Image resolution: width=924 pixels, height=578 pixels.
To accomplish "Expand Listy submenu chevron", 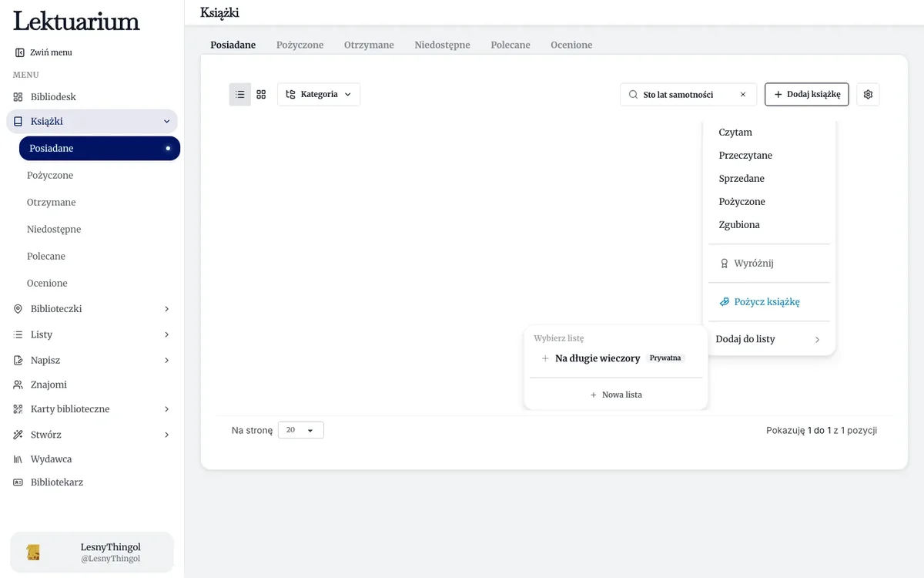I will [167, 334].
